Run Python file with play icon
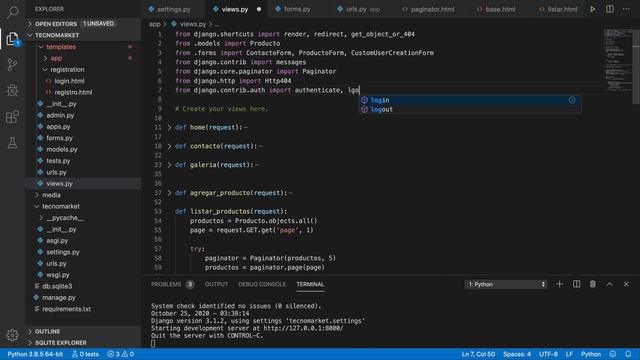This screenshot has width=640, height=360. pos(593,9)
